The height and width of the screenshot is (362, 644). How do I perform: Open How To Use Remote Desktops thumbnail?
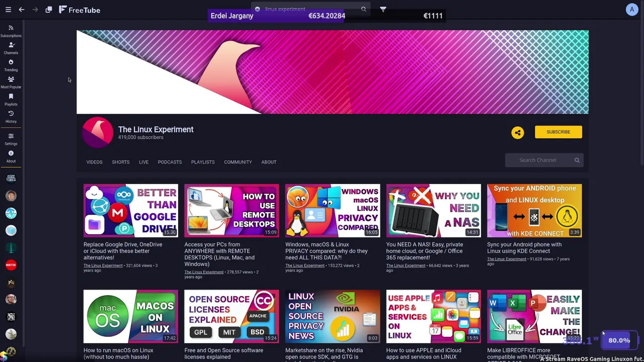tap(231, 211)
